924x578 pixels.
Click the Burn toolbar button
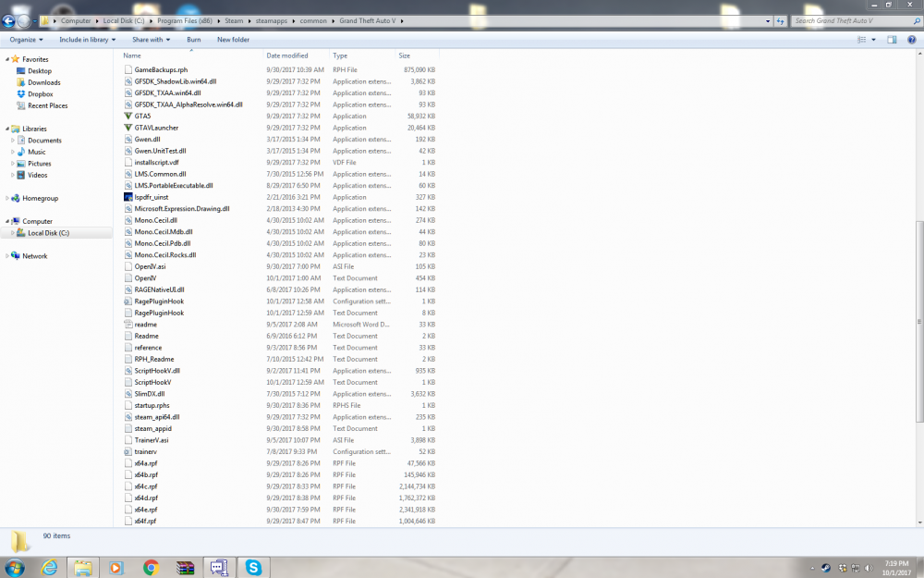point(193,40)
